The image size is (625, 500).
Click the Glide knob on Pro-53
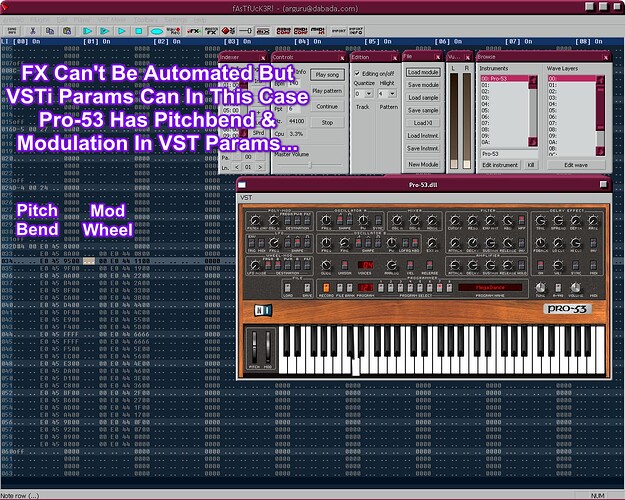(x=326, y=265)
